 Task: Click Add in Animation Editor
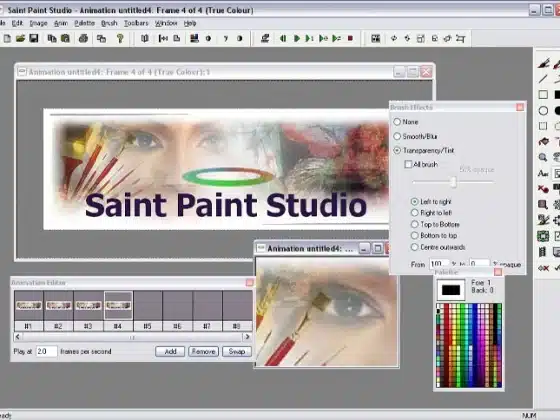[x=170, y=351]
